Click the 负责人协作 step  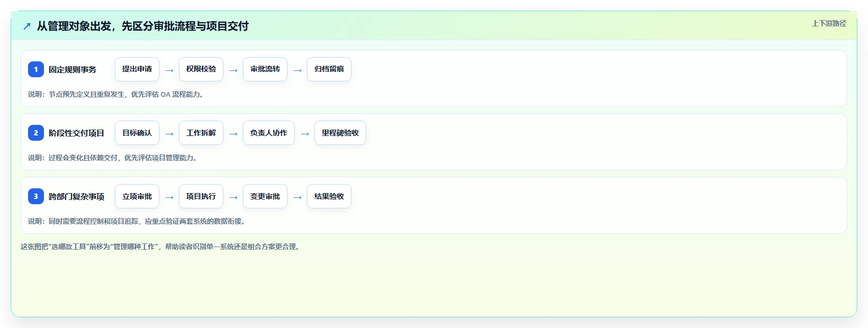click(x=269, y=133)
